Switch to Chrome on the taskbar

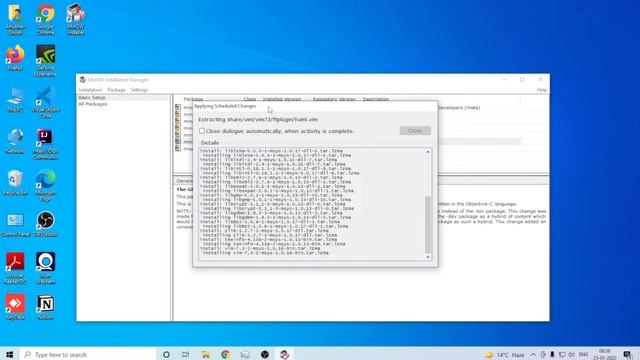tap(225, 354)
